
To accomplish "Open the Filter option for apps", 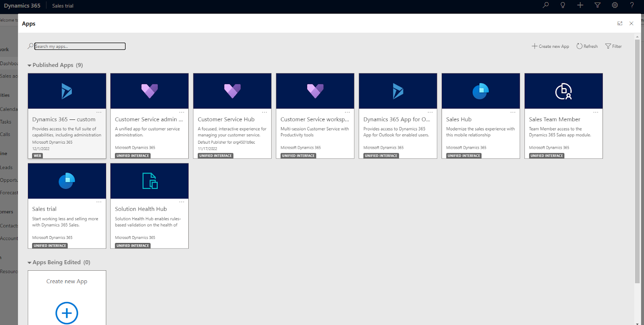I will click(613, 46).
